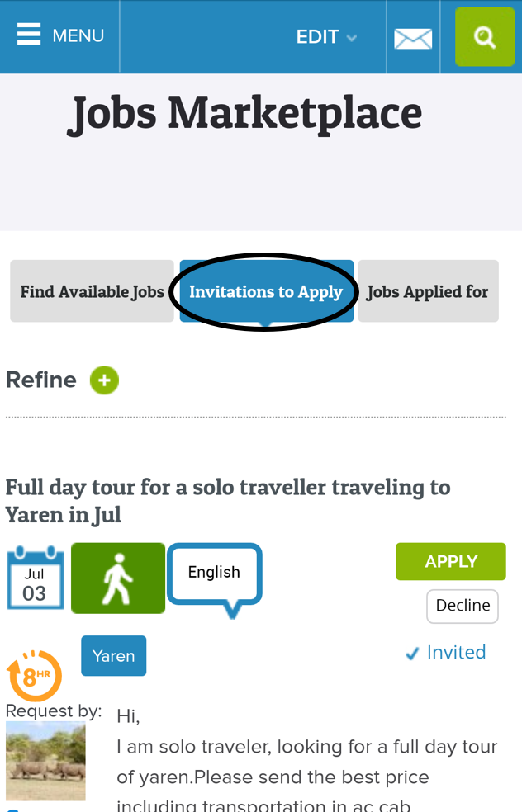Click the Yaren location tag
Viewport: 522px width, 812px height.
[114, 656]
